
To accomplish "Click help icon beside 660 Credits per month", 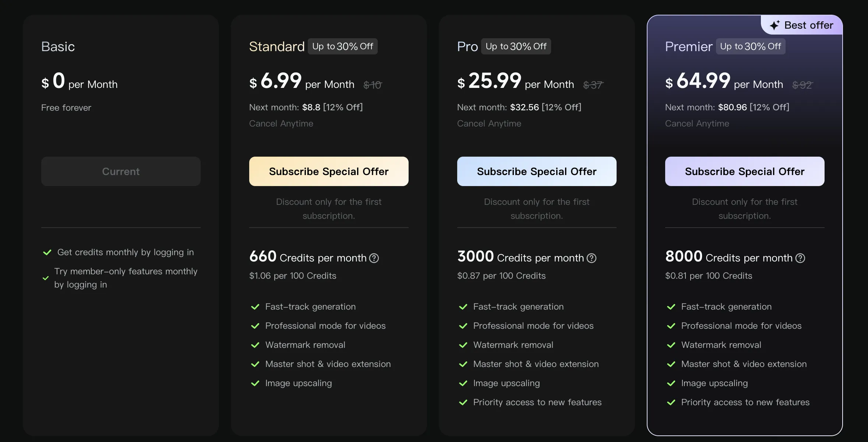I will pos(374,258).
